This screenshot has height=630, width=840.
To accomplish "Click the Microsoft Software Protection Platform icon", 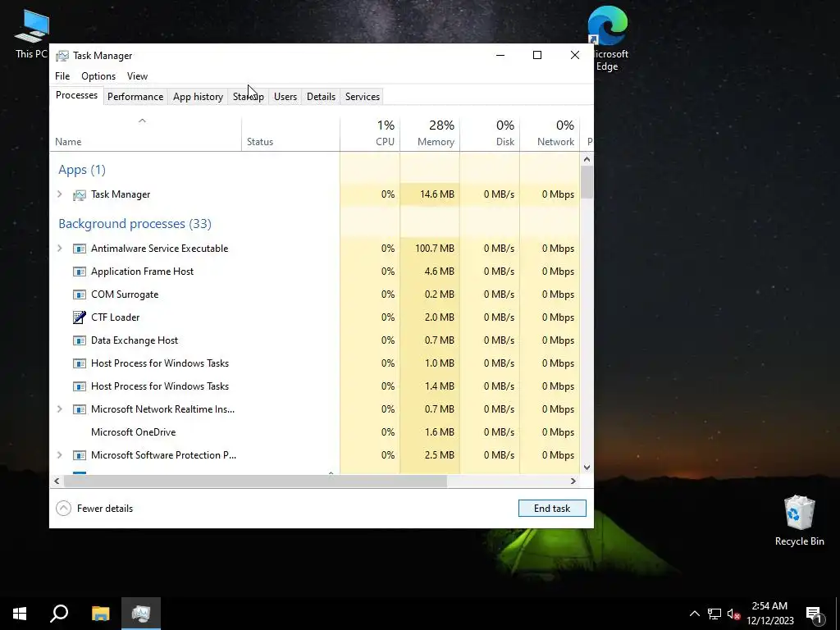I will click(80, 455).
